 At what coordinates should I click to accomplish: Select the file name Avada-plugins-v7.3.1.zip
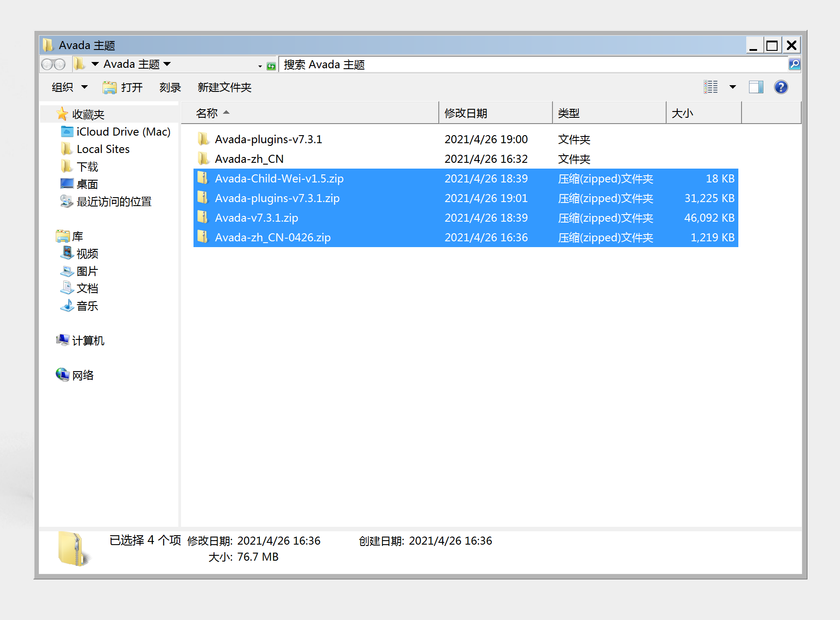[x=277, y=198]
